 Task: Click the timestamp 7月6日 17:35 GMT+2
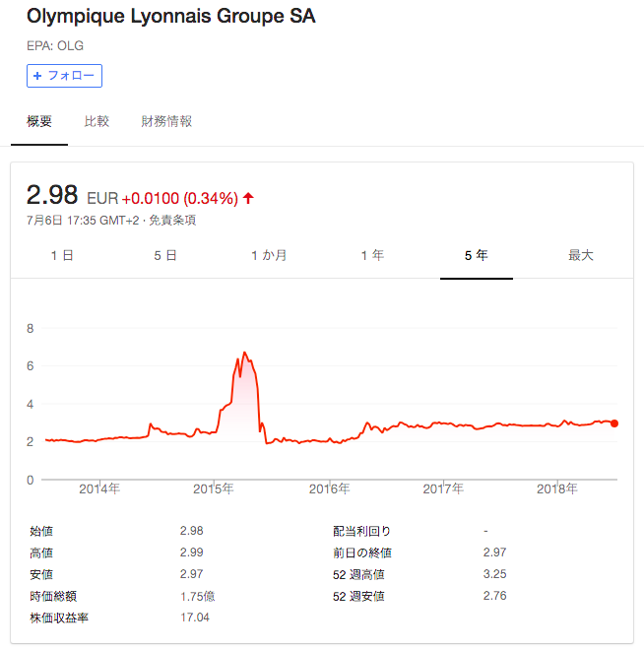83,221
